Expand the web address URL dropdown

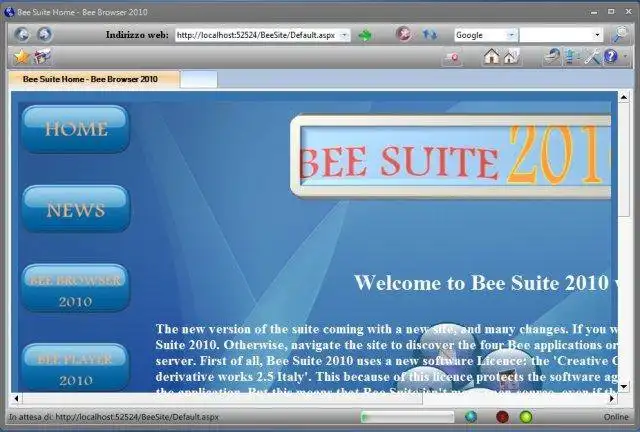tap(344, 35)
